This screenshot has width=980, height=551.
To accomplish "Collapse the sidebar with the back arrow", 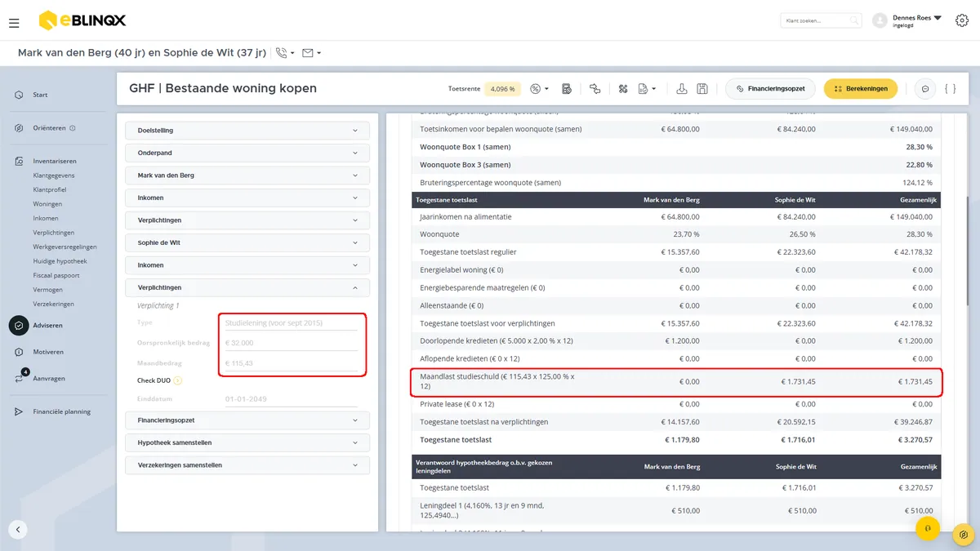I will click(x=18, y=529).
